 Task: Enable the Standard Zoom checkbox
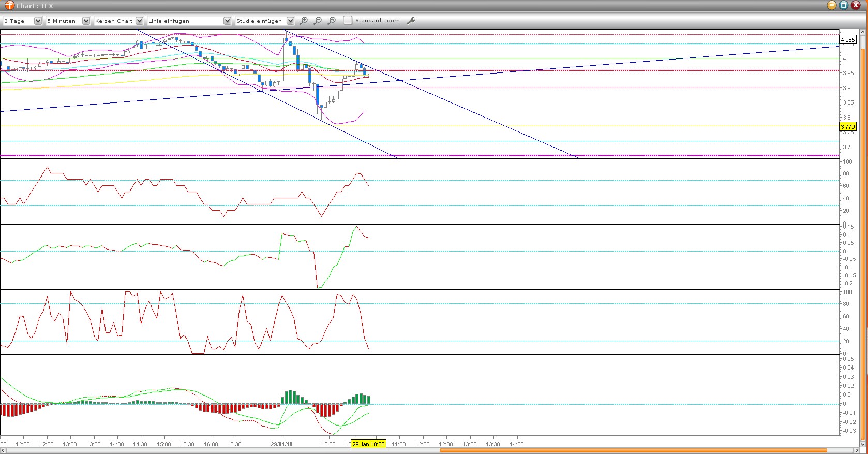coord(348,21)
